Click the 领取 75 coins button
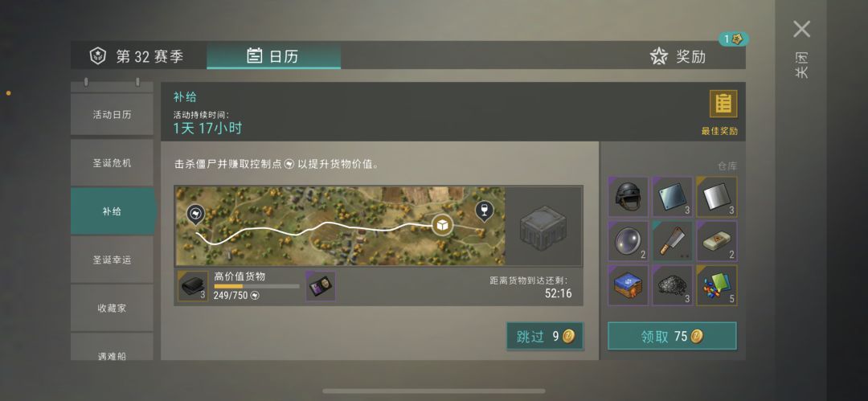The image size is (868, 401). (x=672, y=336)
